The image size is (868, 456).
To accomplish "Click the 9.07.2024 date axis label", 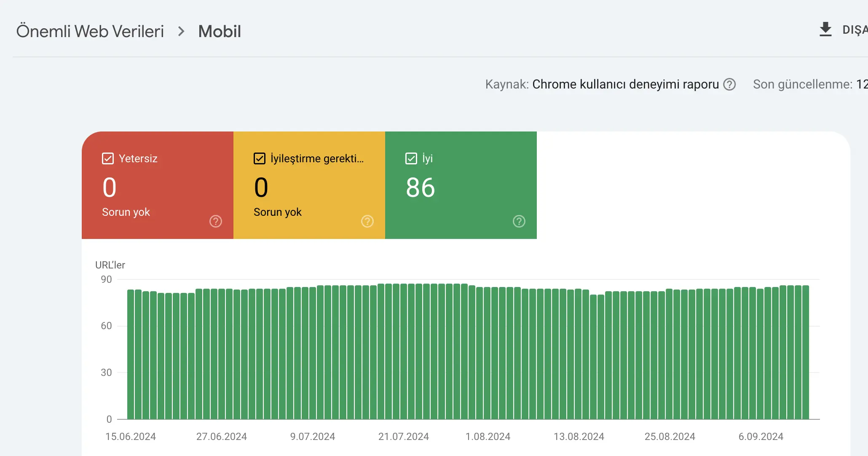I will pos(313,437).
